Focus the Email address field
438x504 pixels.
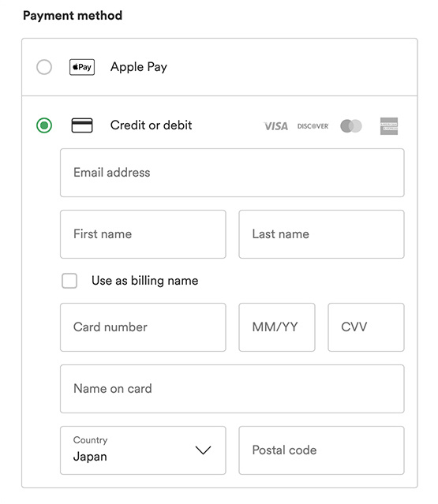tap(232, 173)
